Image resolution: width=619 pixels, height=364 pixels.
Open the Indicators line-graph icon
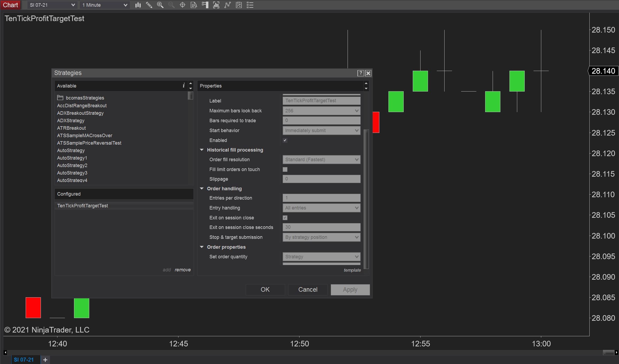coord(227,5)
